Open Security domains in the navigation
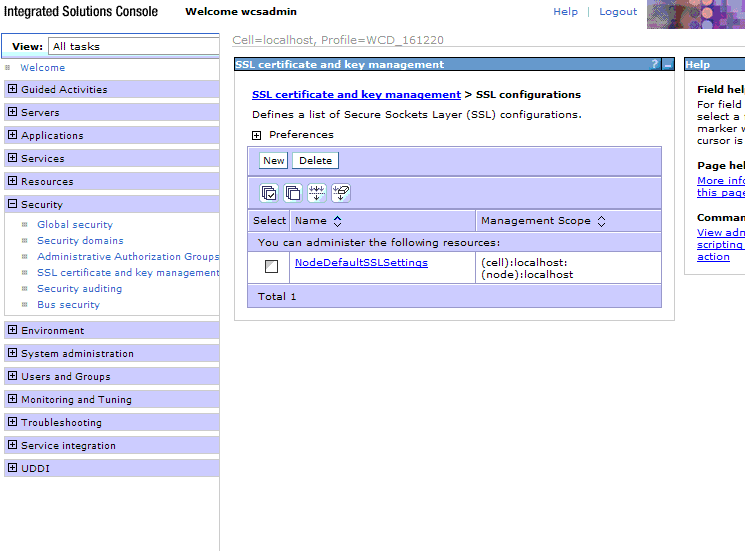The width and height of the screenshot is (745, 551). (x=80, y=241)
